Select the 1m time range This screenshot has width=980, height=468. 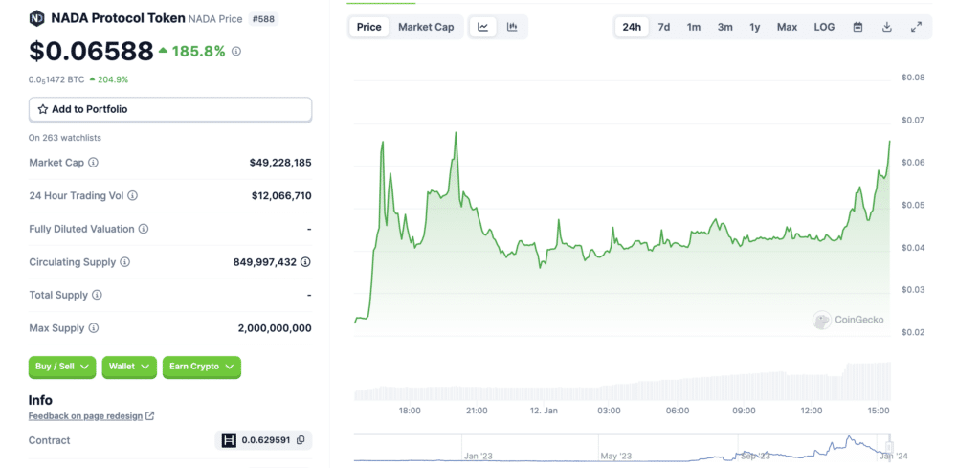(x=694, y=27)
